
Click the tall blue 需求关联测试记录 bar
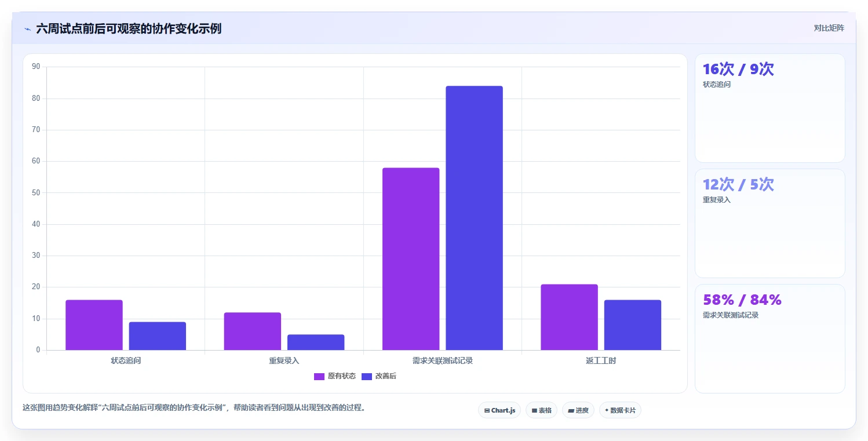pos(474,218)
